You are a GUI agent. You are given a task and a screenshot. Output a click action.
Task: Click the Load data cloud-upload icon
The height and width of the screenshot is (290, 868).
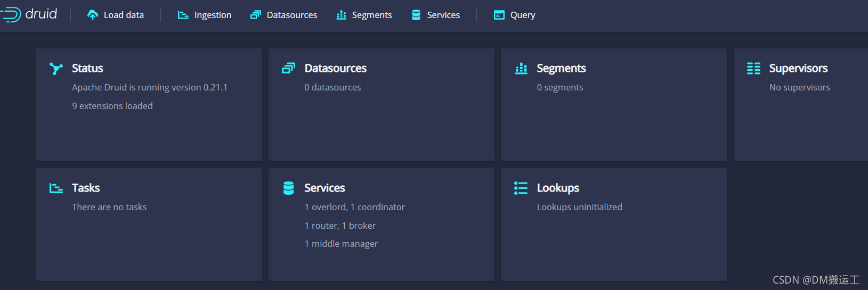pos(93,15)
